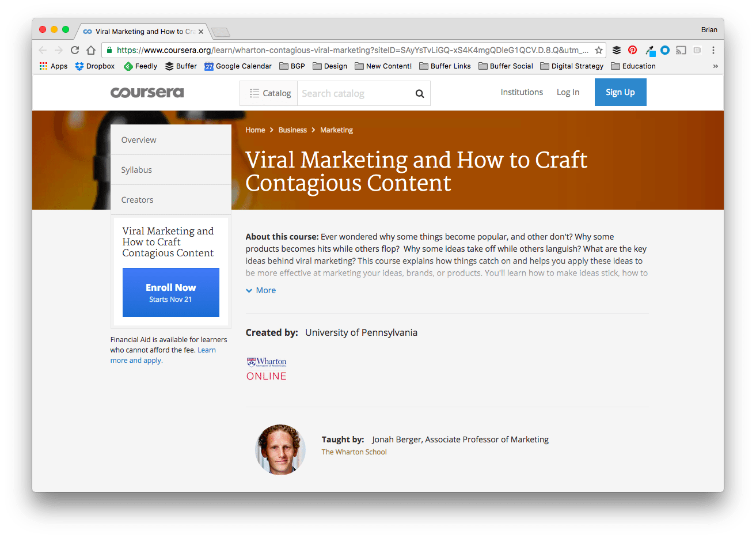The width and height of the screenshot is (756, 538).
Task: Open the bookmarks overflow chevron
Action: coord(715,66)
